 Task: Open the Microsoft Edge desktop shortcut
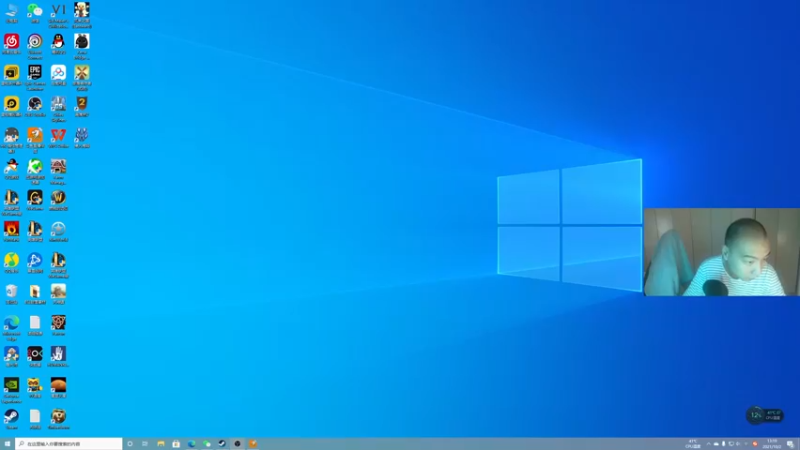[x=11, y=327]
